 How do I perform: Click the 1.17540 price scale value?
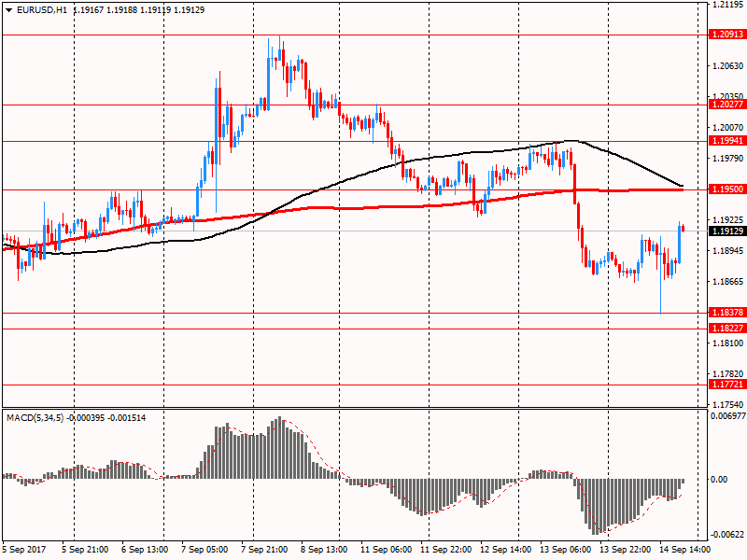728,404
